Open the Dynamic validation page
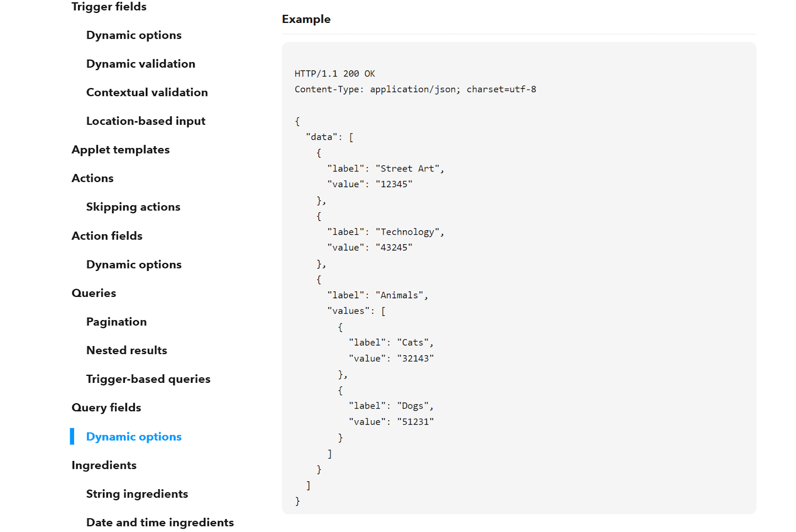Viewport: 796px width, 532px height. (141, 64)
